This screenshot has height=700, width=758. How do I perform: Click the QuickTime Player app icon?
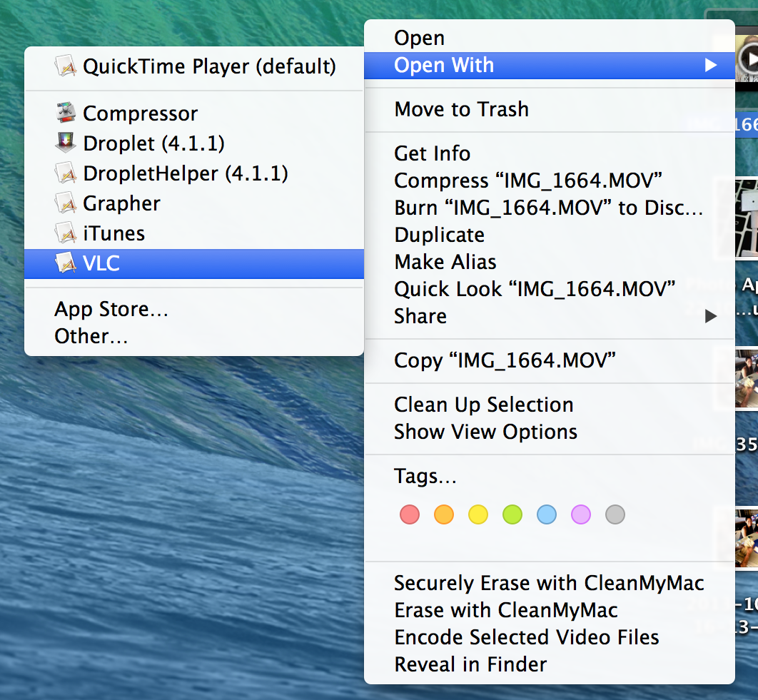[x=66, y=66]
